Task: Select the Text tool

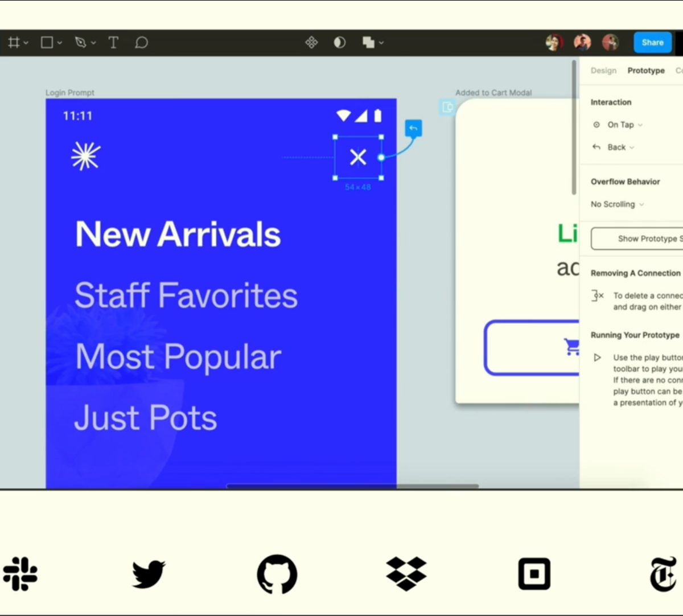Action: pyautogui.click(x=113, y=43)
